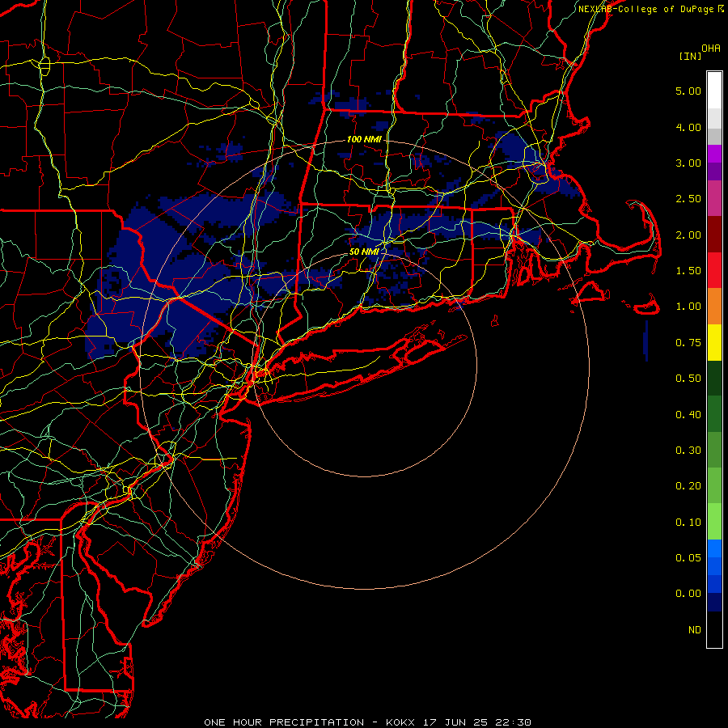The height and width of the screenshot is (728, 728).
Task: Click the NEXLAB-College of DuPage credit text
Action: [x=645, y=9]
